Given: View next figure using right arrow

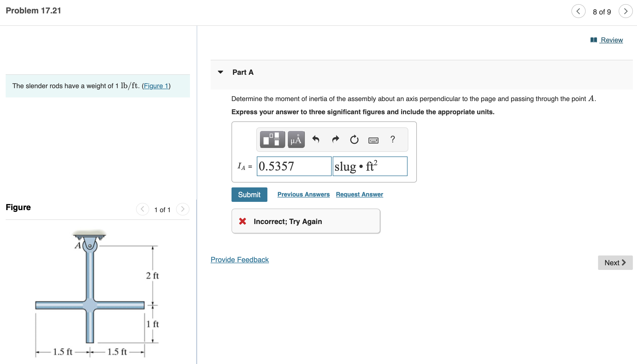Looking at the screenshot, I should click(x=183, y=209).
